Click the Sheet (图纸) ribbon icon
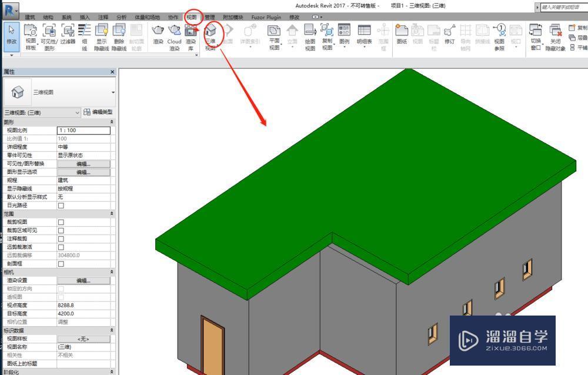Image resolution: width=588 pixels, height=375 pixels. coord(402,34)
